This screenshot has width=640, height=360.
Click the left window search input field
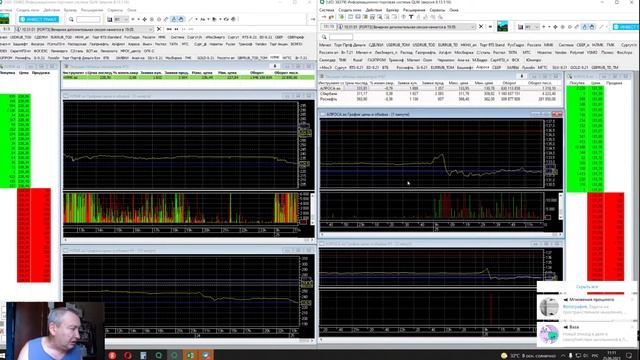[88, 19]
